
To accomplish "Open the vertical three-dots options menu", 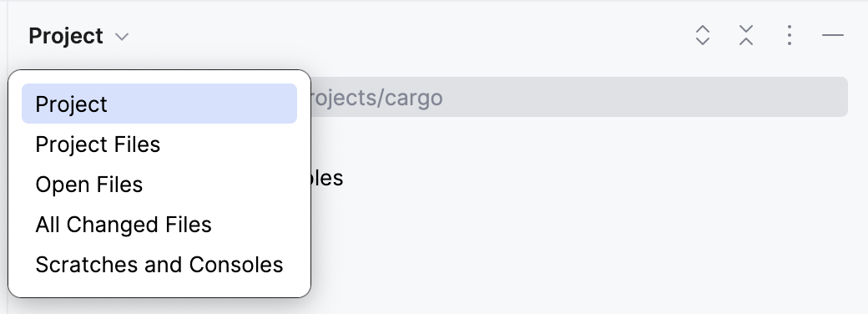I will pos(789,35).
